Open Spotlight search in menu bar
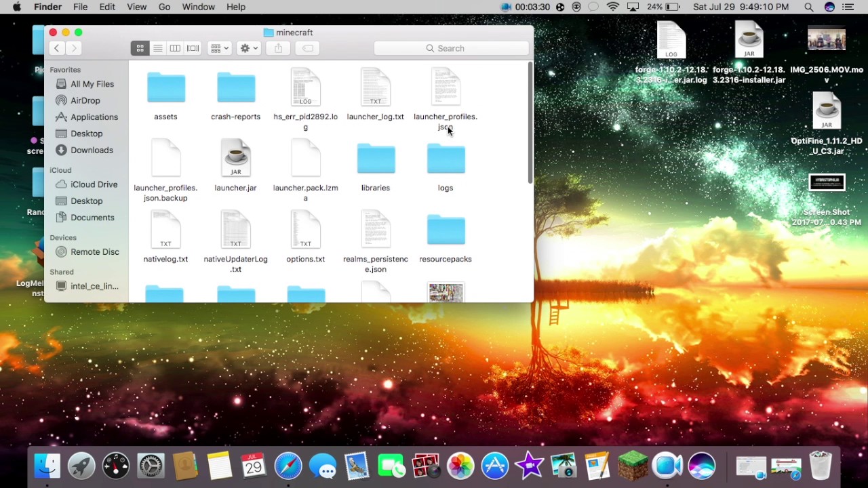This screenshot has height=488, width=868. [809, 7]
